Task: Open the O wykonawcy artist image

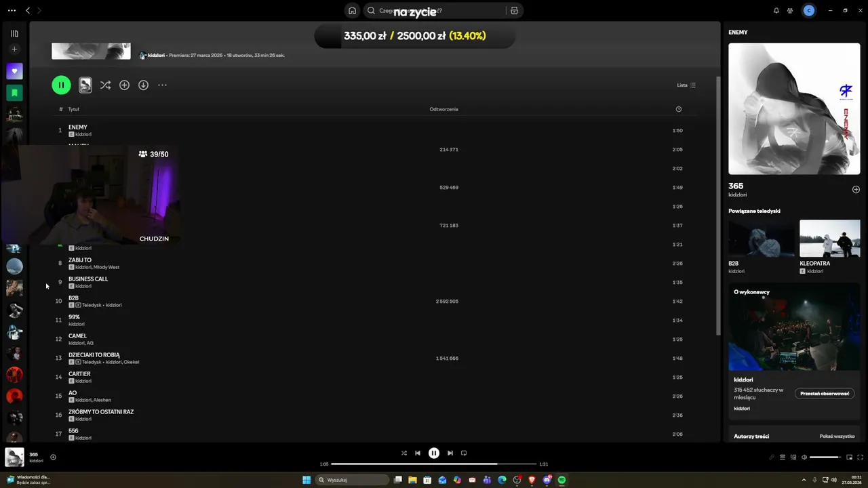Action: point(794,327)
